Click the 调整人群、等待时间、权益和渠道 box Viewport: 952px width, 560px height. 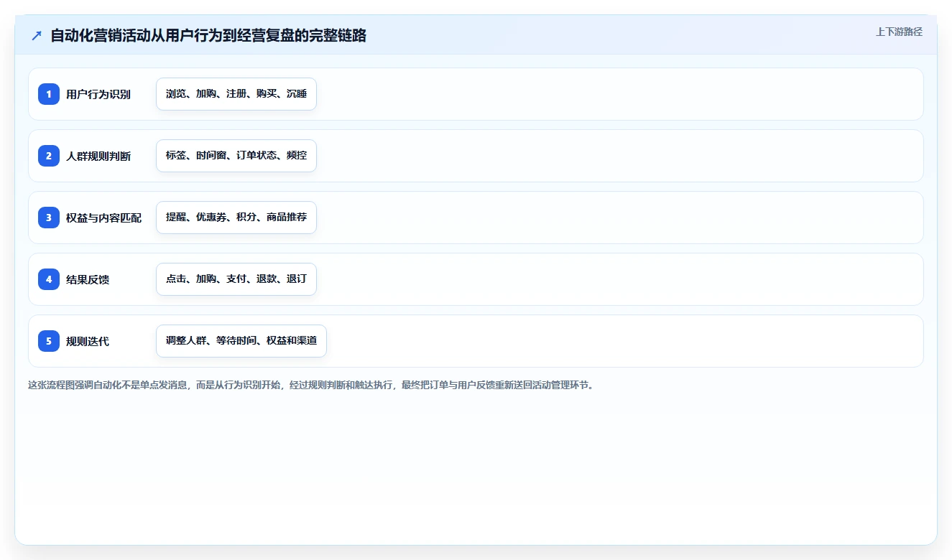[241, 341]
